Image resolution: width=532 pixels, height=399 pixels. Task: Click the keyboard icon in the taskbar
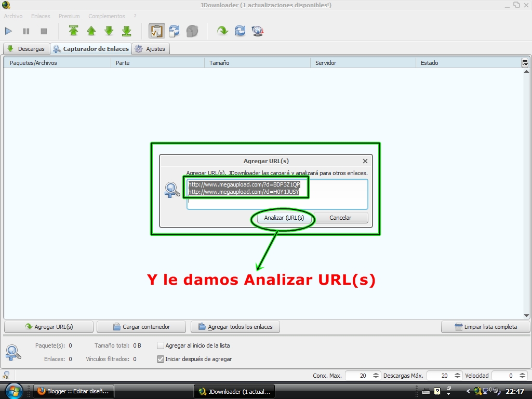426,392
